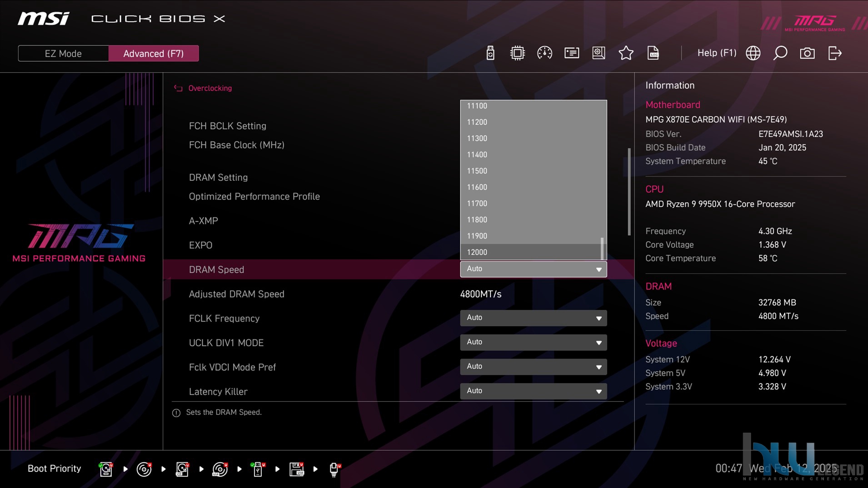Choose 11900 in DRAM speed list

pos(531,236)
